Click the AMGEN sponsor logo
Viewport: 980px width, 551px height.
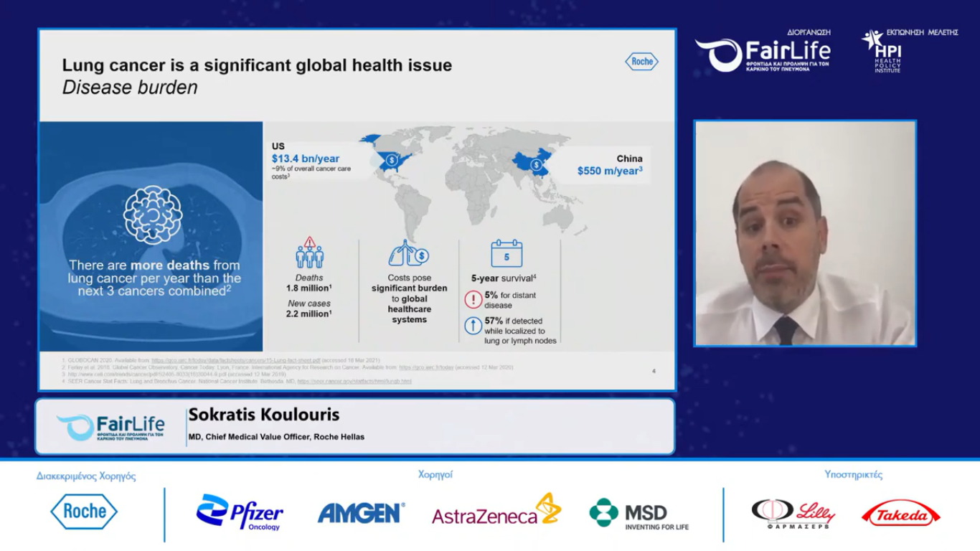[361, 513]
